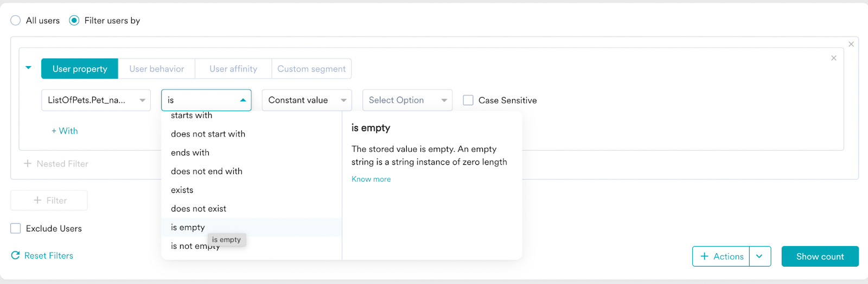Open the Know more link
The height and width of the screenshot is (284, 868).
click(x=371, y=179)
